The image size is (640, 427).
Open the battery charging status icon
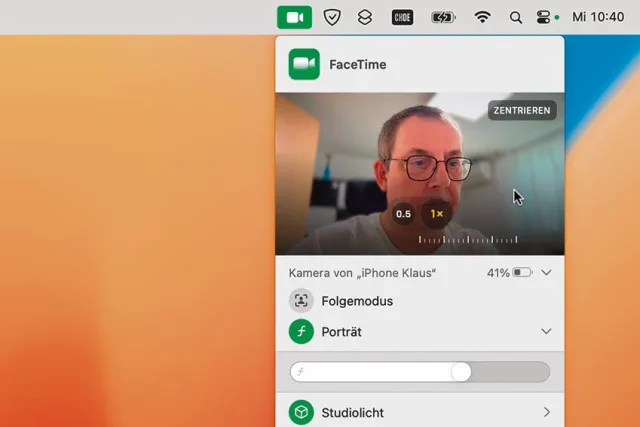[x=443, y=17]
